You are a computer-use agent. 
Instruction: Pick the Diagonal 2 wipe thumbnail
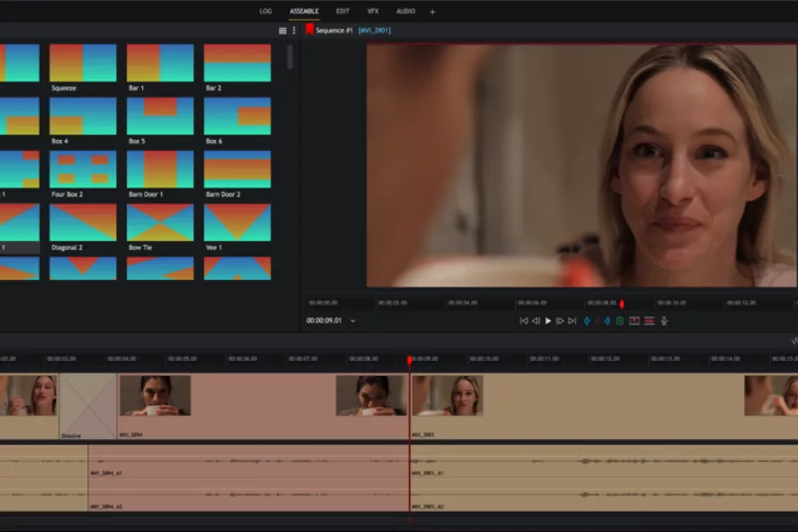[83, 223]
